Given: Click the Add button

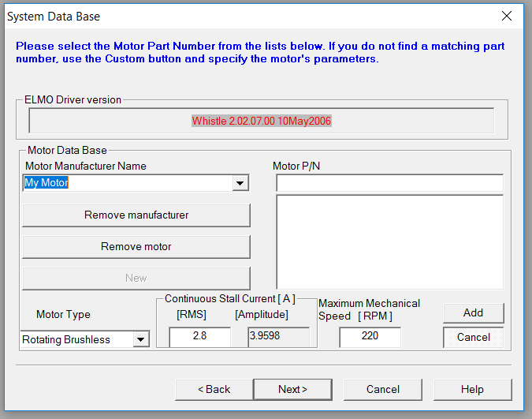Looking at the screenshot, I should (x=474, y=313).
